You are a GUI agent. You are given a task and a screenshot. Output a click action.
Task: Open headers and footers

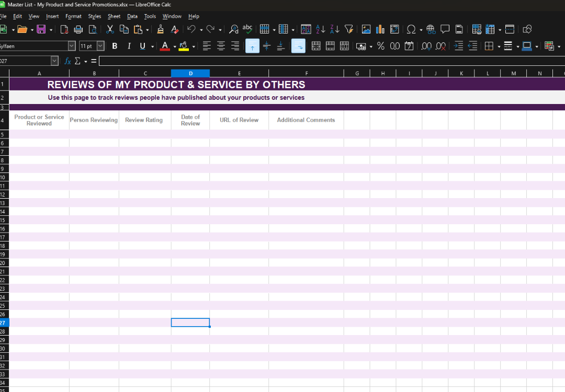click(459, 29)
